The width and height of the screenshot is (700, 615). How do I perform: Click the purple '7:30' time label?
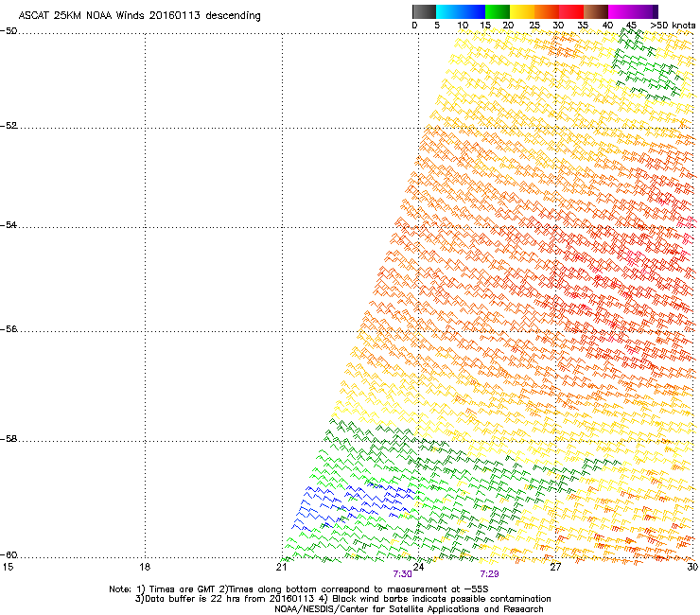[x=402, y=574]
